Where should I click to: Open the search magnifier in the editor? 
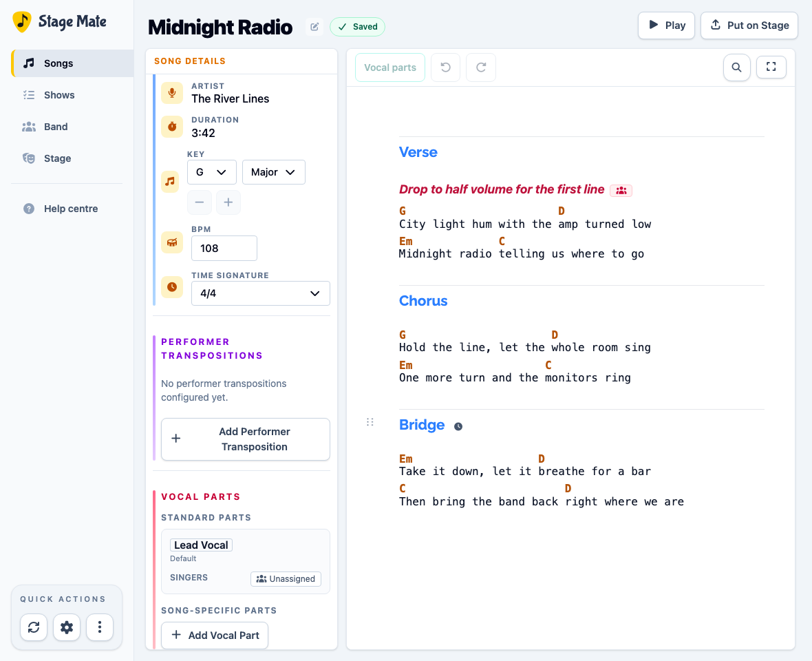(736, 67)
